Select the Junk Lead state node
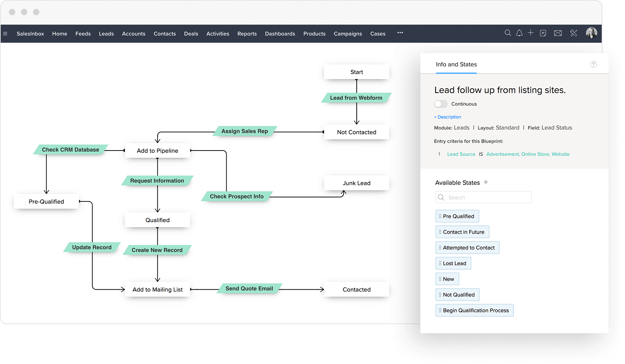 coord(357,183)
